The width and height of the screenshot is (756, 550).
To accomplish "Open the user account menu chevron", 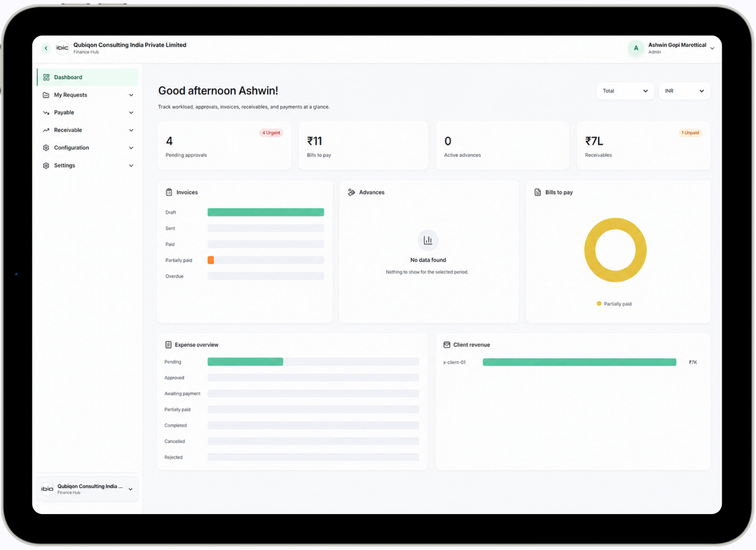I will point(712,48).
